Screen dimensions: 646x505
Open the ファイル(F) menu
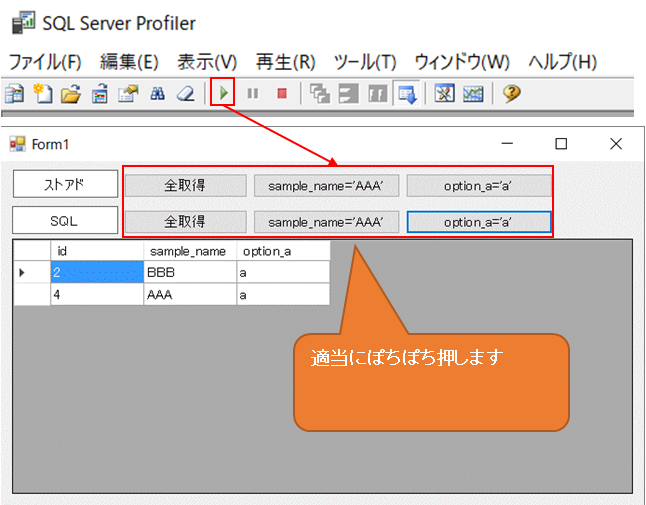click(45, 62)
